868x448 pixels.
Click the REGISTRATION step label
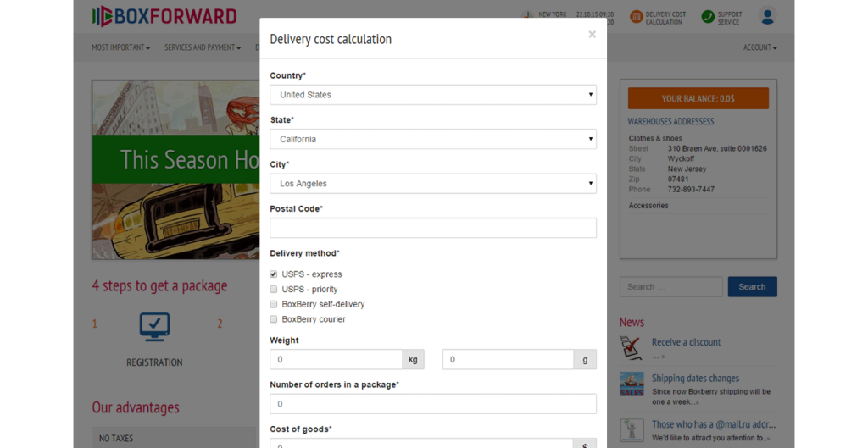(154, 362)
